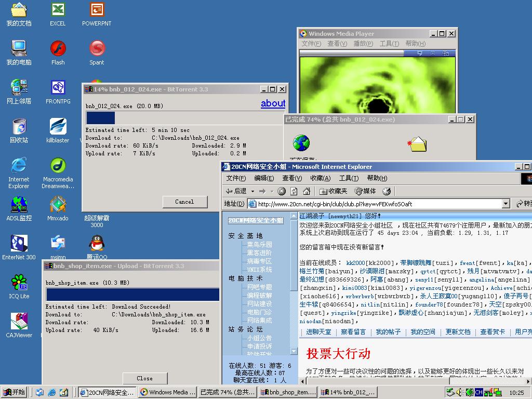Open the 工具(T) menu in Internet Explorer
The image size is (532, 399).
tap(349, 178)
